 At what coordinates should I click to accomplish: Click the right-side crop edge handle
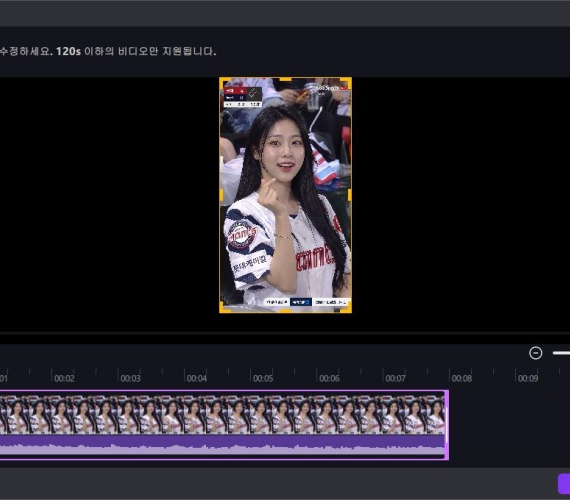point(350,195)
